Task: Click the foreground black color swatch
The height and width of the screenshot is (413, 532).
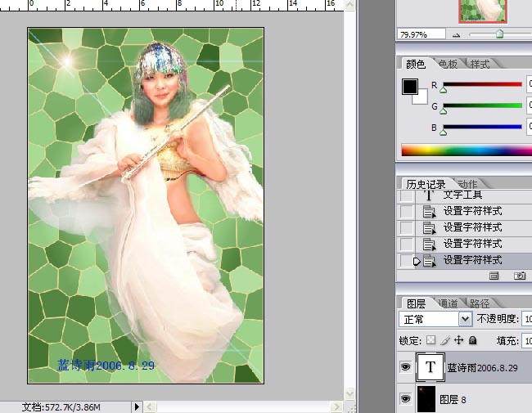Action: click(409, 87)
